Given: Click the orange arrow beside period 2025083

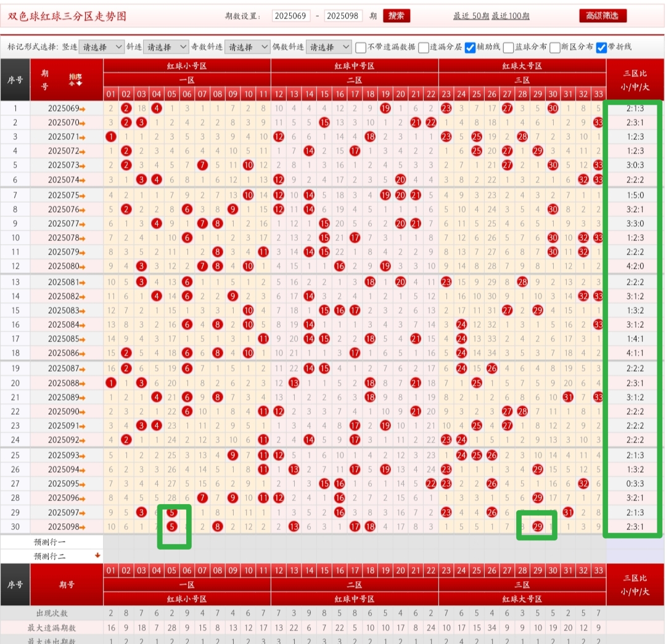Looking at the screenshot, I should [x=83, y=312].
